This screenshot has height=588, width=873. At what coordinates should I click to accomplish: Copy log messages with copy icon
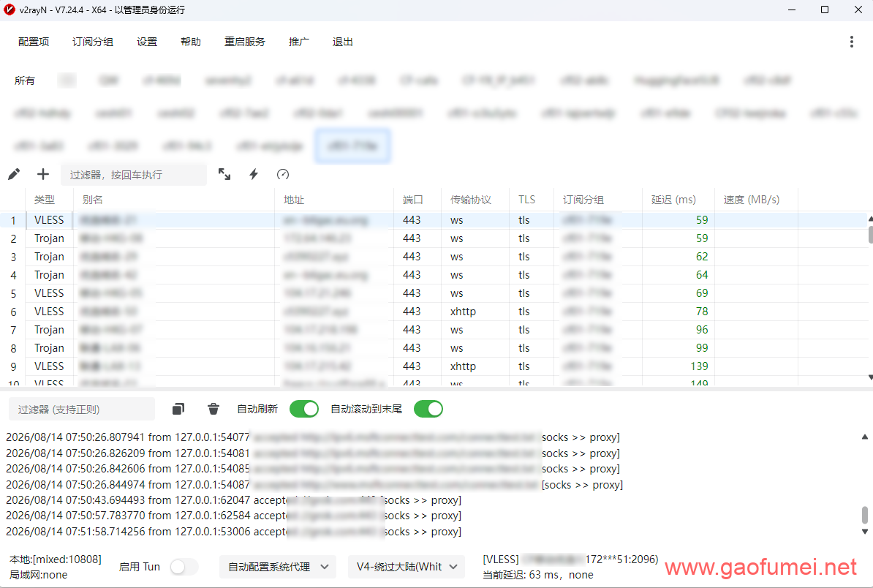178,410
